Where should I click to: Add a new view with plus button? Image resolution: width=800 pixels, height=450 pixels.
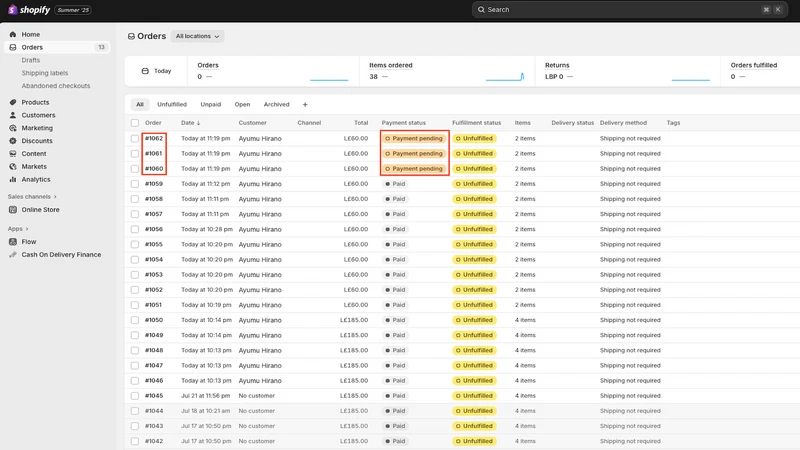click(305, 105)
